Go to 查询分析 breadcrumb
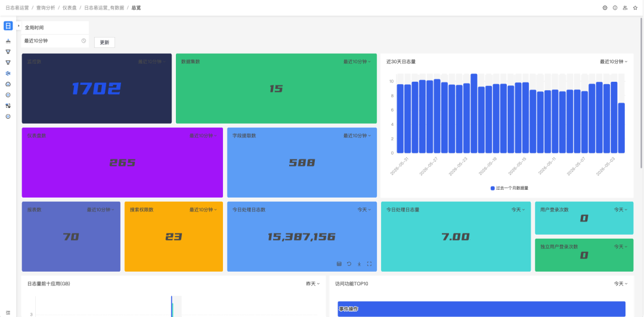 [x=45, y=8]
